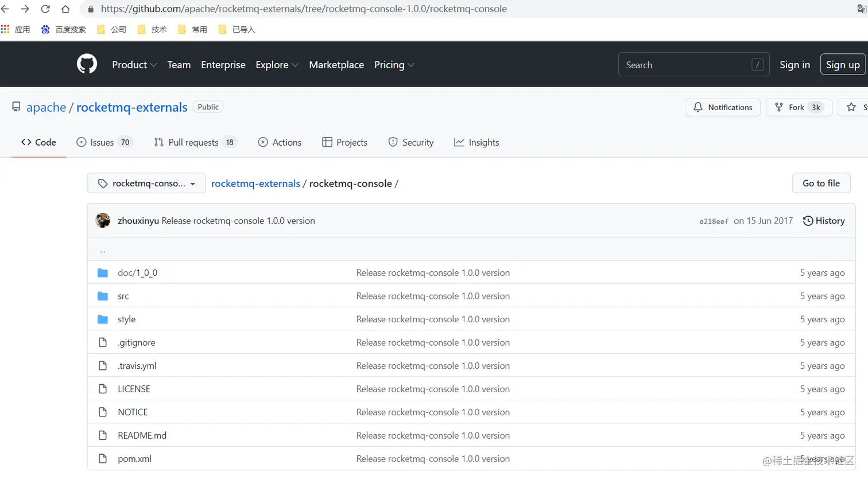Expand the Explore menu
The image size is (868, 480).
[277, 65]
